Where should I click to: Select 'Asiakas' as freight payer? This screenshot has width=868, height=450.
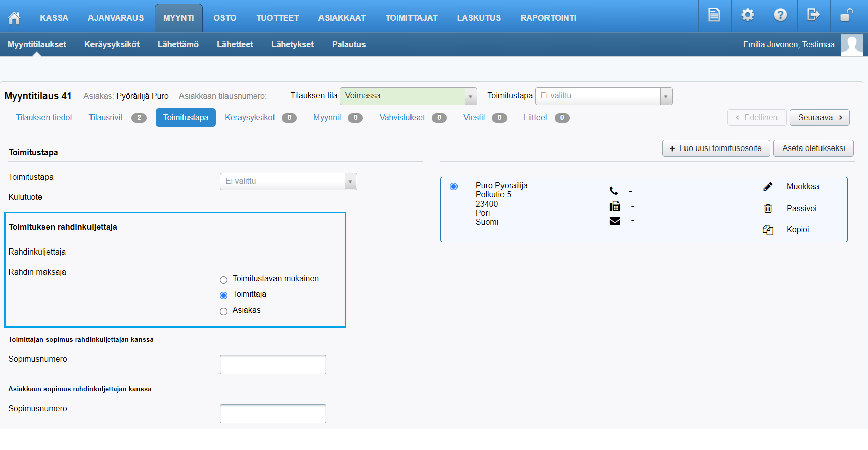click(x=224, y=311)
